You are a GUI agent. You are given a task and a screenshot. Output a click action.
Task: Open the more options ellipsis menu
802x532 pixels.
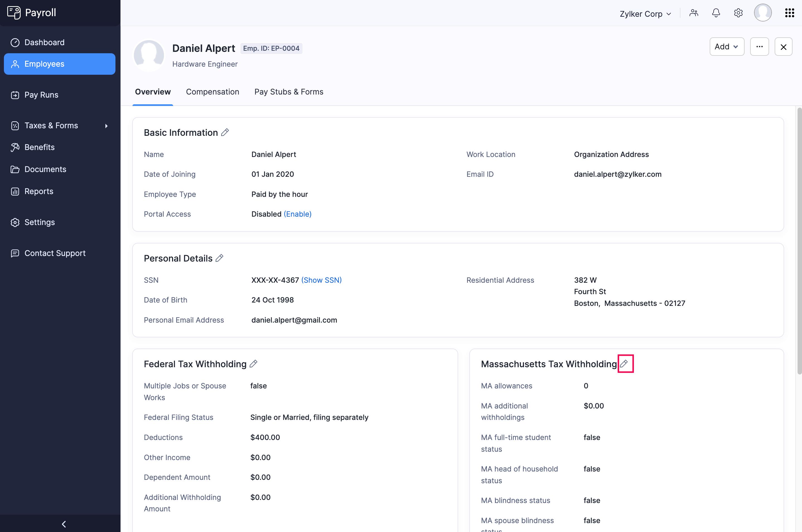click(x=759, y=47)
